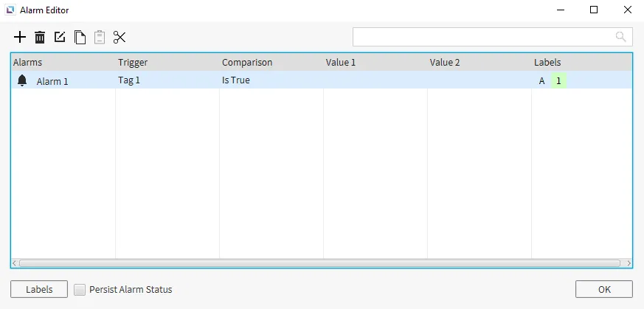
Task: Confirm with the OK button
Action: [603, 289]
